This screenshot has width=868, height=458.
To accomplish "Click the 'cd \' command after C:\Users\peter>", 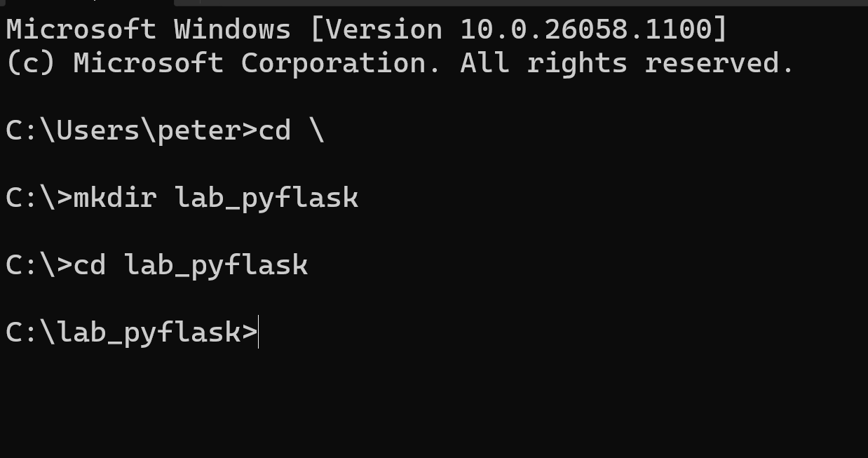I will pyautogui.click(x=292, y=130).
